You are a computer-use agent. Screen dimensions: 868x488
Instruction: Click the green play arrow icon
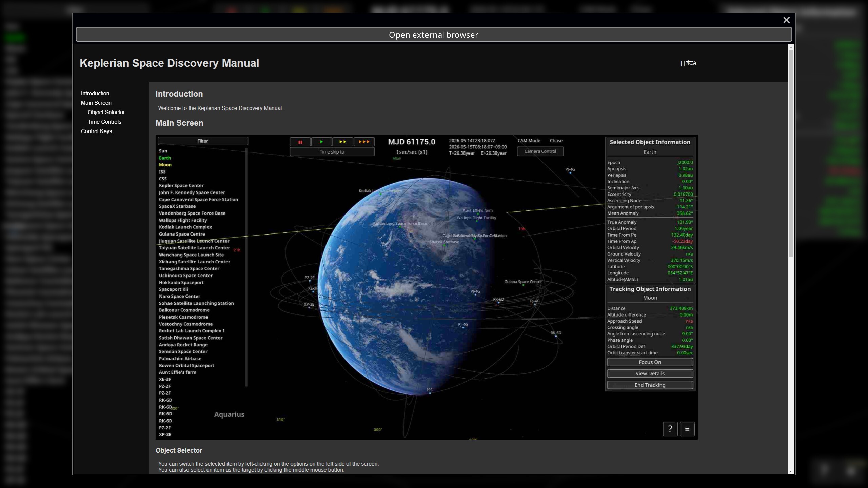point(321,142)
